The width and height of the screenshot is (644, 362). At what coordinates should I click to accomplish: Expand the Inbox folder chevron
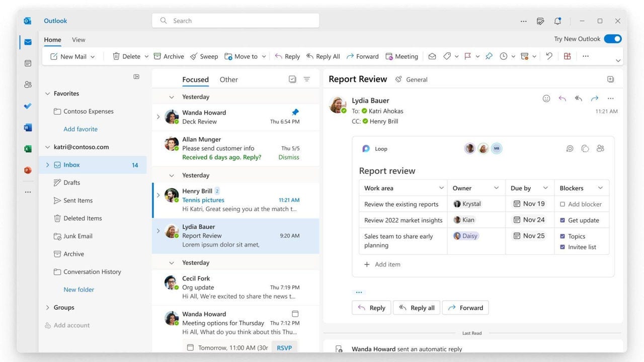pyautogui.click(x=47, y=165)
